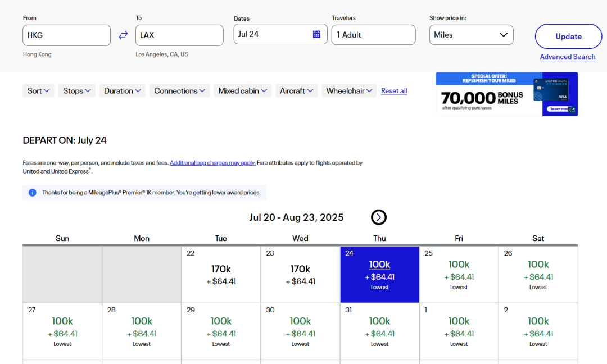The width and height of the screenshot is (607, 364).
Task: Open the Duration filter dropdown
Action: (x=123, y=91)
